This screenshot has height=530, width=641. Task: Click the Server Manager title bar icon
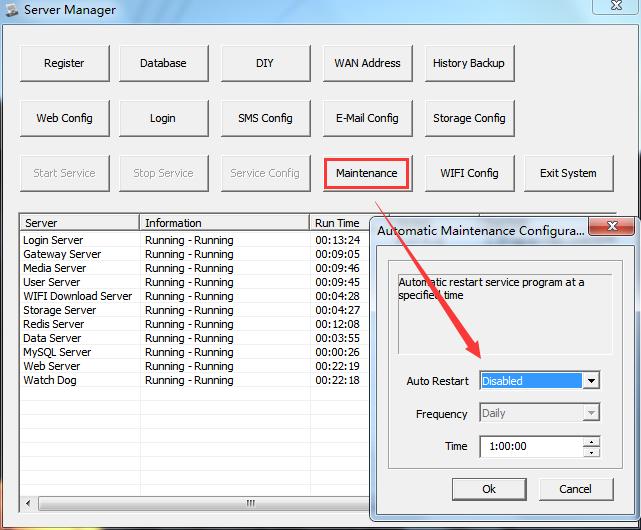click(11, 10)
